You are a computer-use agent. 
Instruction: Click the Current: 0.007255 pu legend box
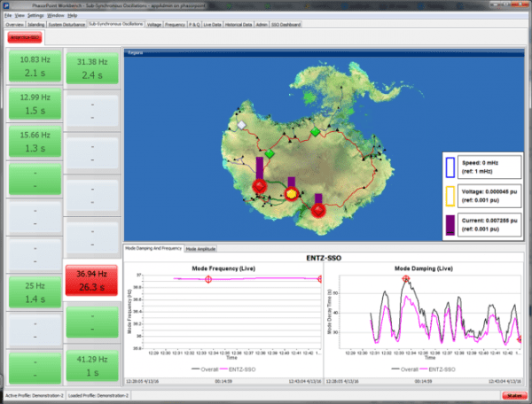pos(489,224)
